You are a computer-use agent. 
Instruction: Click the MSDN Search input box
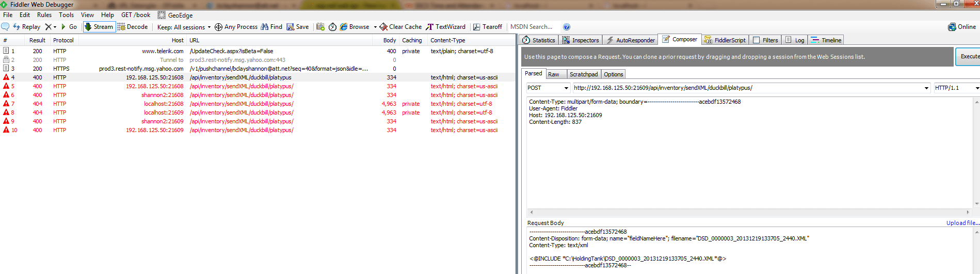tap(534, 27)
